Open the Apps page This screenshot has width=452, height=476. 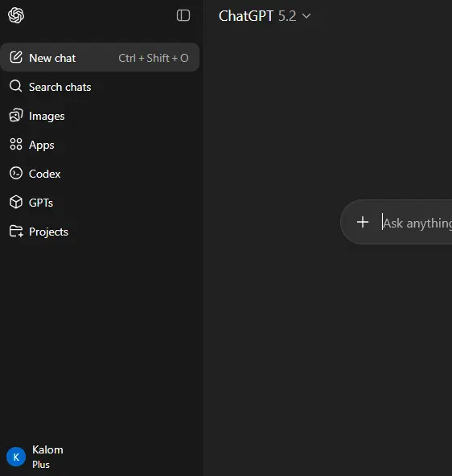[x=100, y=145]
